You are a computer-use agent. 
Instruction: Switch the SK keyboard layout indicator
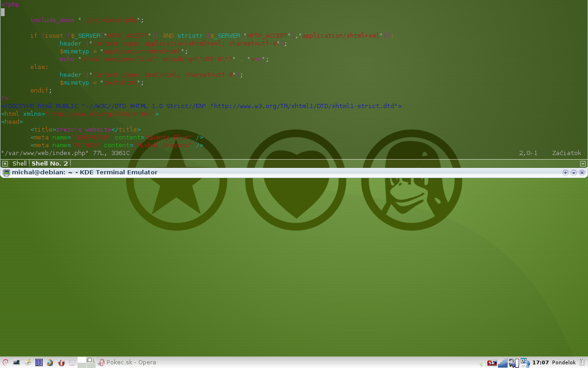[492, 363]
